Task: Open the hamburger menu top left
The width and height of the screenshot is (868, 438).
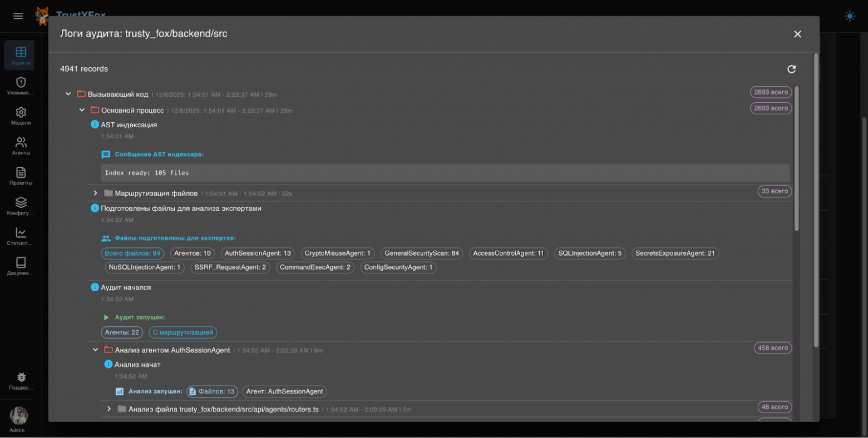Action: (x=18, y=16)
